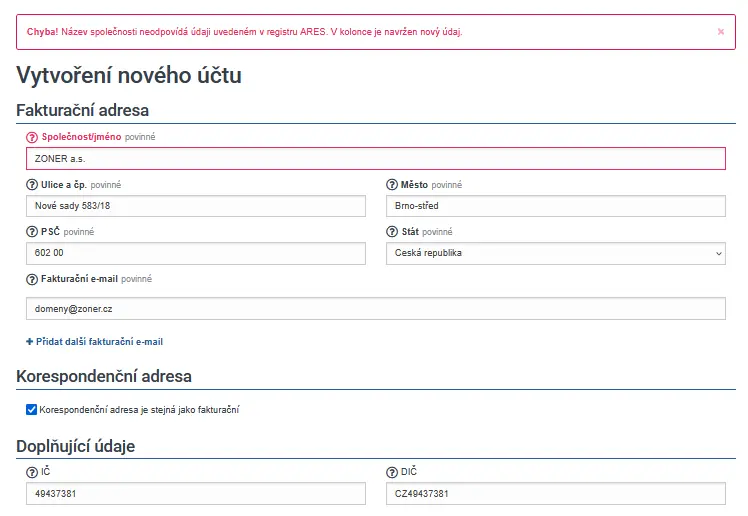Click help icon next to Stát
This screenshot has width=748, height=516.
[x=392, y=232]
